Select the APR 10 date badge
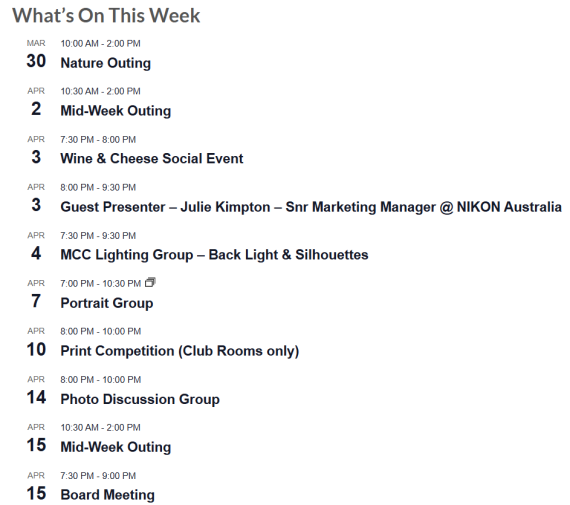Screen dimensions: 570x505 (36, 343)
